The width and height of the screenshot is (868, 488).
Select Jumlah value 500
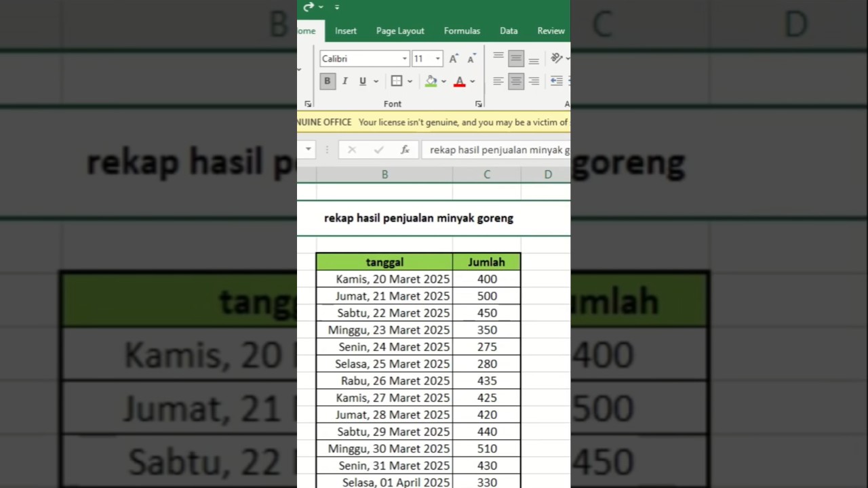(x=487, y=296)
